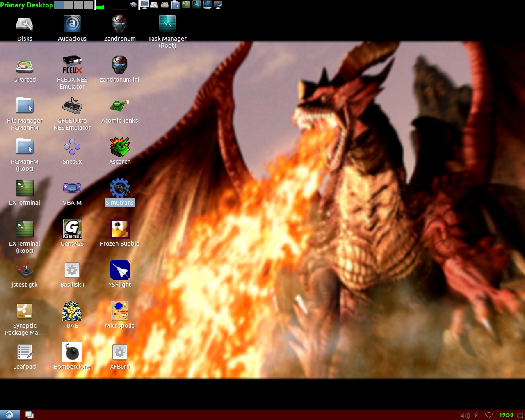
Task: Click the network status tray icon
Action: tap(488, 415)
